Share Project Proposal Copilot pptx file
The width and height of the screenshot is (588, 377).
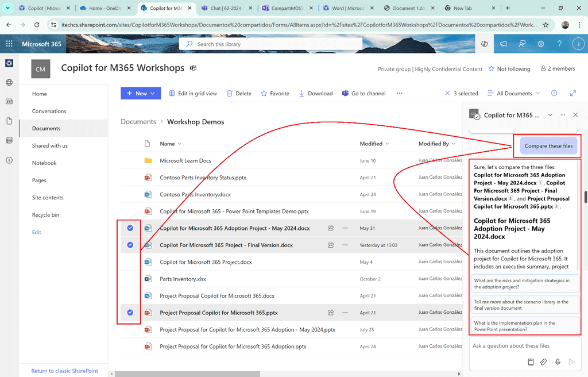(331, 313)
